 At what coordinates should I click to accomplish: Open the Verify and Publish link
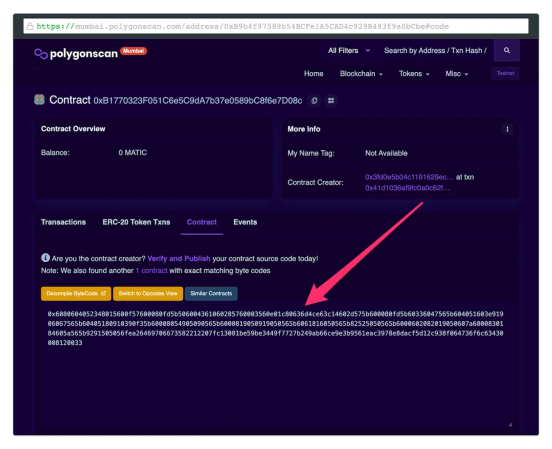[x=179, y=258]
